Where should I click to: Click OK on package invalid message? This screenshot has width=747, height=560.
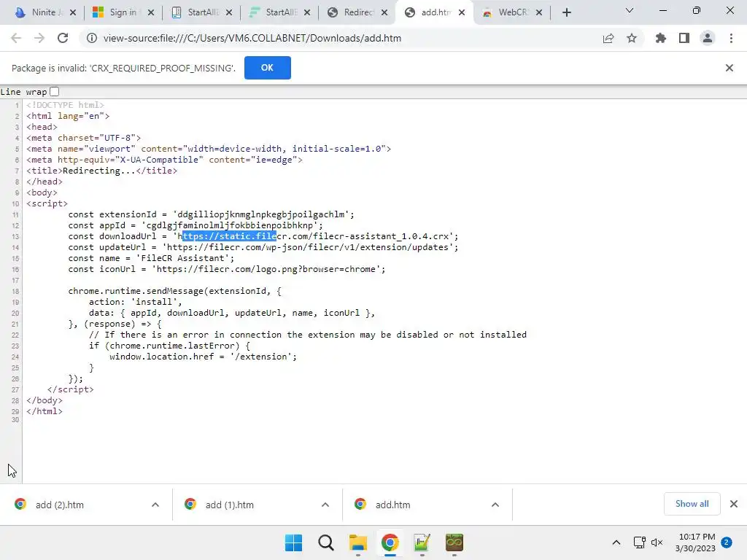(x=267, y=68)
